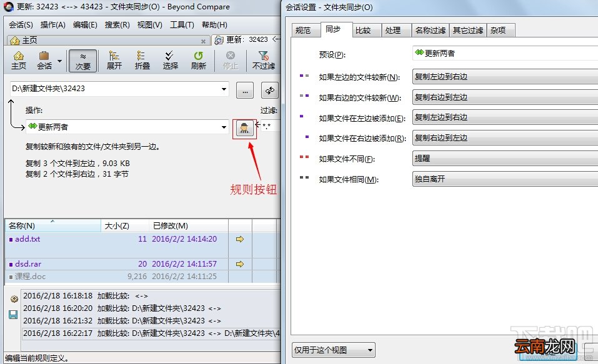This screenshot has height=364, width=598.
Task: Open dropdown for 如果右边的文件较新(W)
Action: pos(505,97)
